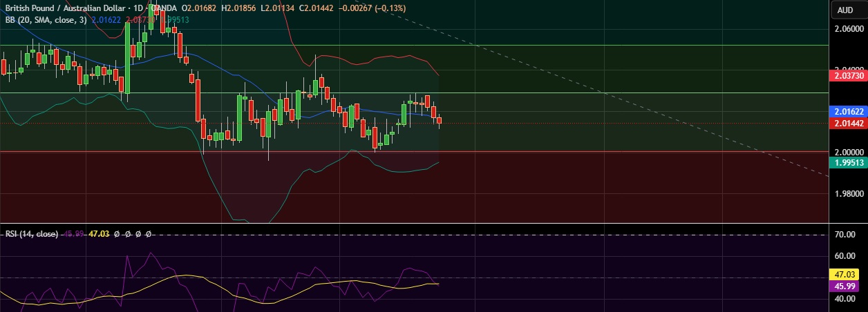Click the 40.00 RSI axis label
The height and width of the screenshot is (312, 868).
(845, 299)
